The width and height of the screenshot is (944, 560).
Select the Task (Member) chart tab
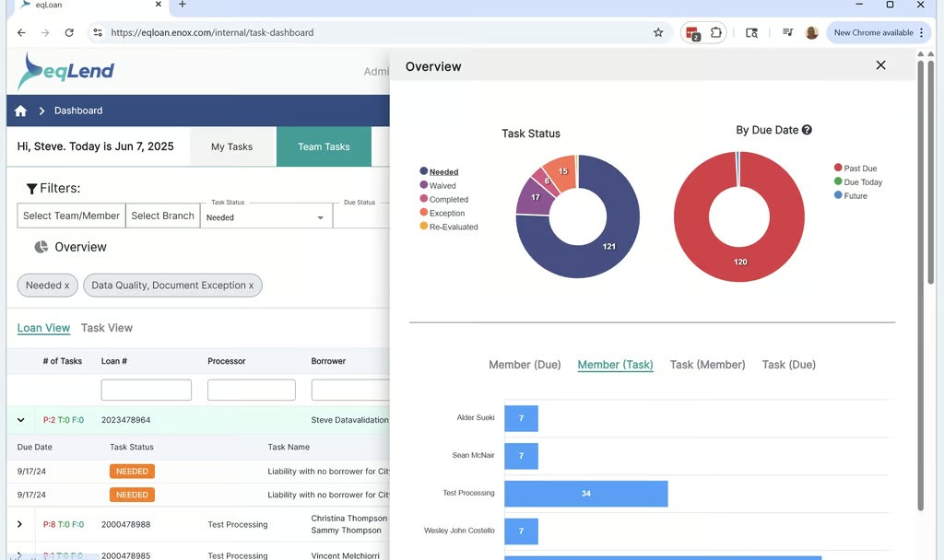(707, 365)
